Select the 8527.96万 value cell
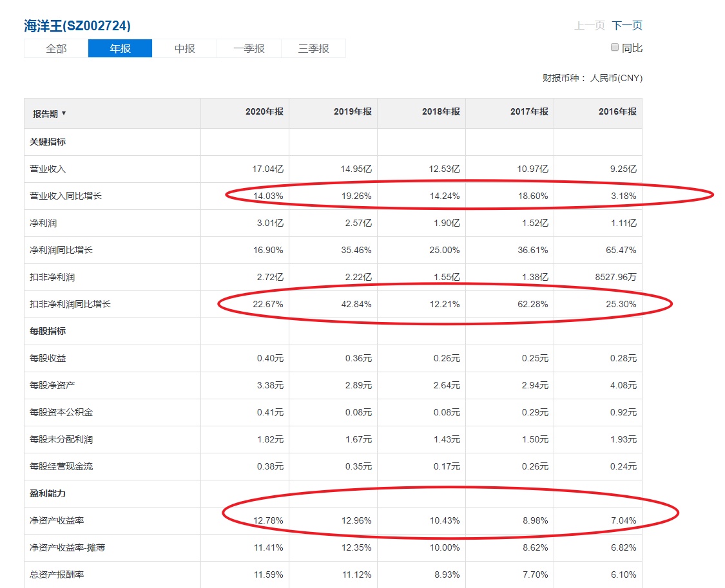 (x=616, y=277)
